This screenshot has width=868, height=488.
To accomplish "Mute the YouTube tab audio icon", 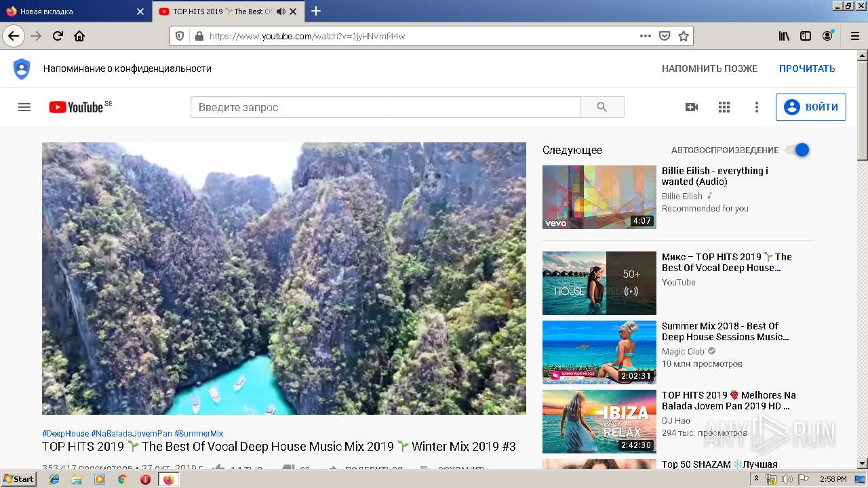I will click(x=281, y=12).
